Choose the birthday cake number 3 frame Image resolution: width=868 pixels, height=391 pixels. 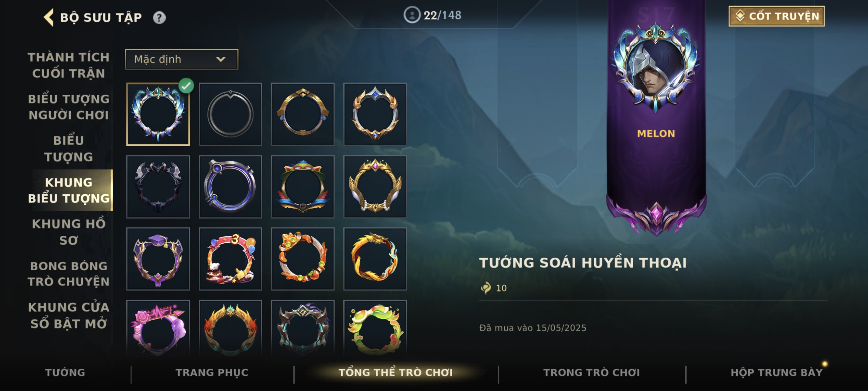pyautogui.click(x=230, y=259)
